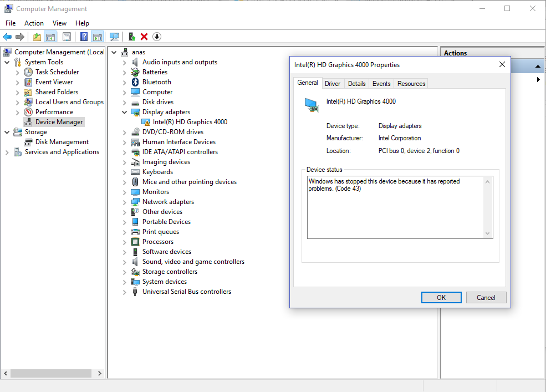This screenshot has width=546, height=392.
Task: Click the Update Driver green arrow icon
Action: (131, 37)
